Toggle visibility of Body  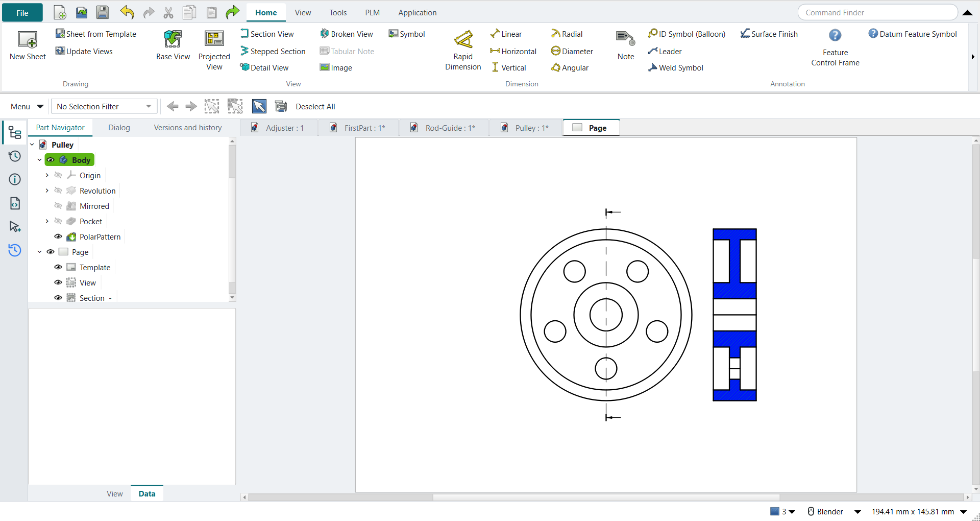51,160
